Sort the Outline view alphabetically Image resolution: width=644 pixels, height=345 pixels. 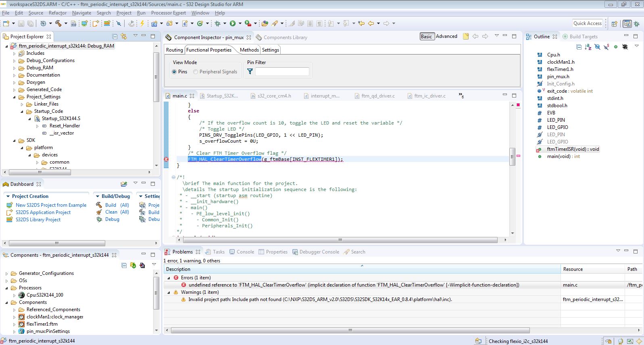pos(588,47)
